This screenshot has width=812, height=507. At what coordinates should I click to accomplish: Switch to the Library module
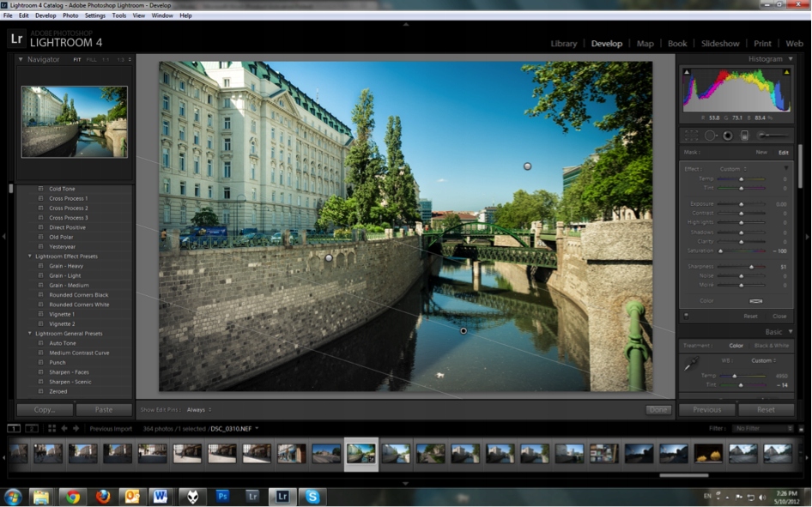[x=564, y=43]
